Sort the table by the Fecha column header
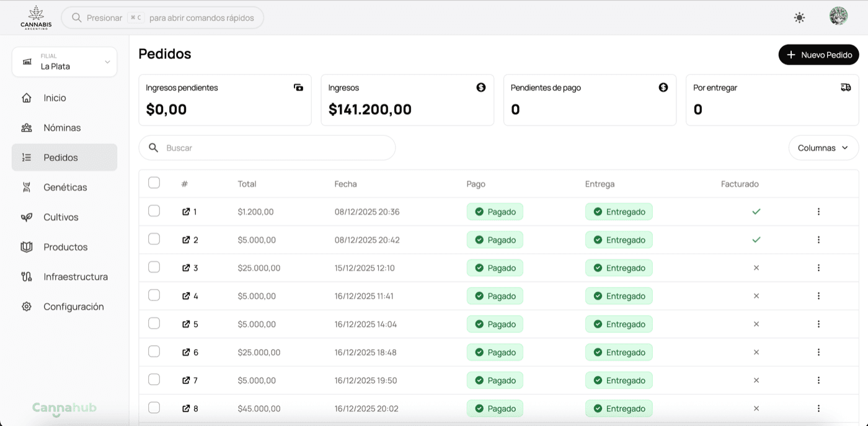Screen dimensions: 868x426 (x=345, y=184)
